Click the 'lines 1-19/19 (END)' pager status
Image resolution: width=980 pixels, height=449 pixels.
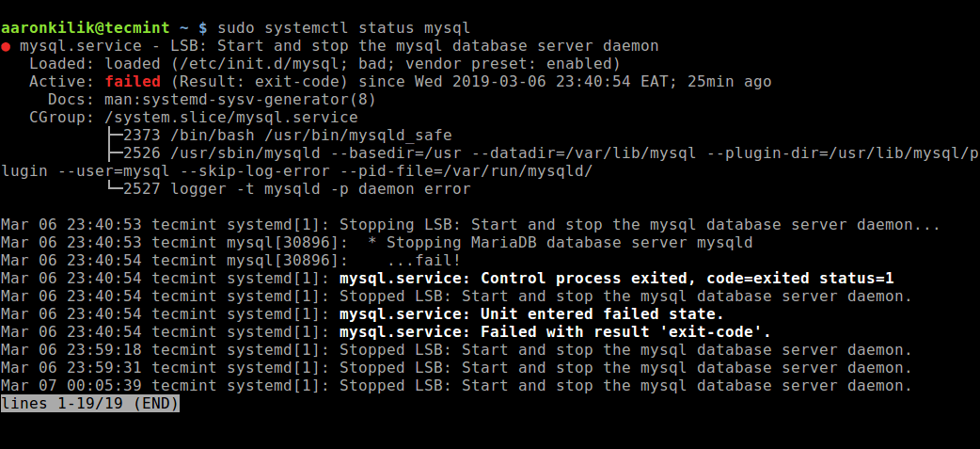[90, 404]
